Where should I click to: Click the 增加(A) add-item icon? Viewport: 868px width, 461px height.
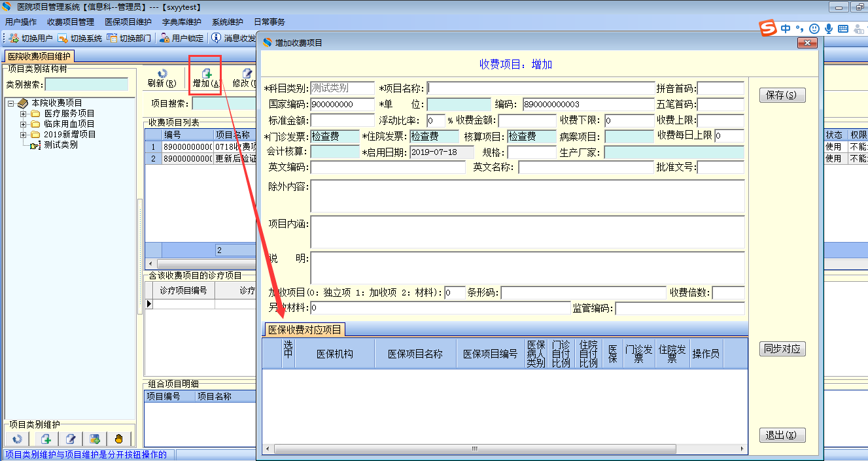point(206,73)
